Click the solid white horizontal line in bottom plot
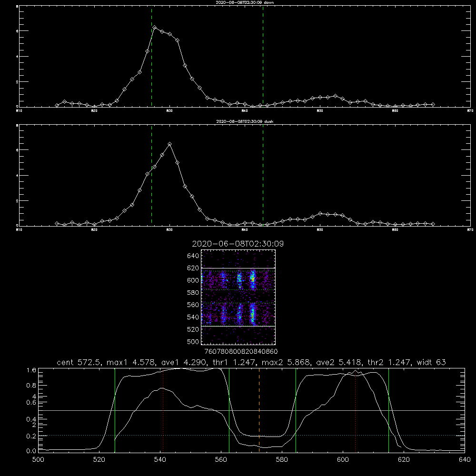 (251, 410)
